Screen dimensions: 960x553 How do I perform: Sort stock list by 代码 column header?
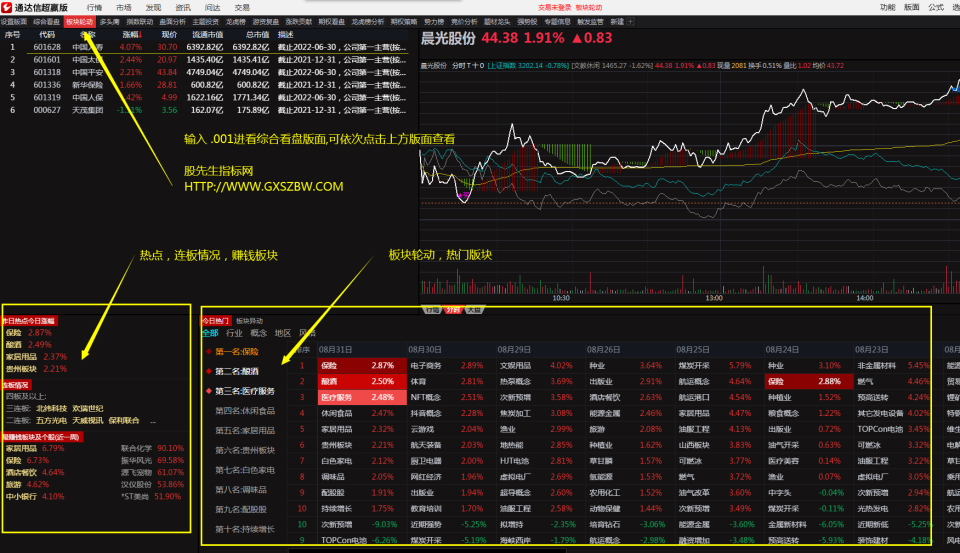(x=47, y=34)
